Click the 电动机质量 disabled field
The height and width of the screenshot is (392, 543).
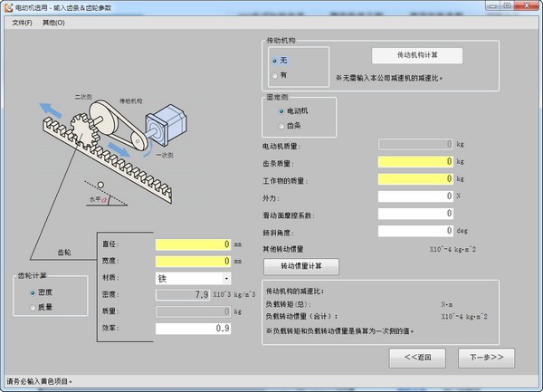tap(415, 144)
